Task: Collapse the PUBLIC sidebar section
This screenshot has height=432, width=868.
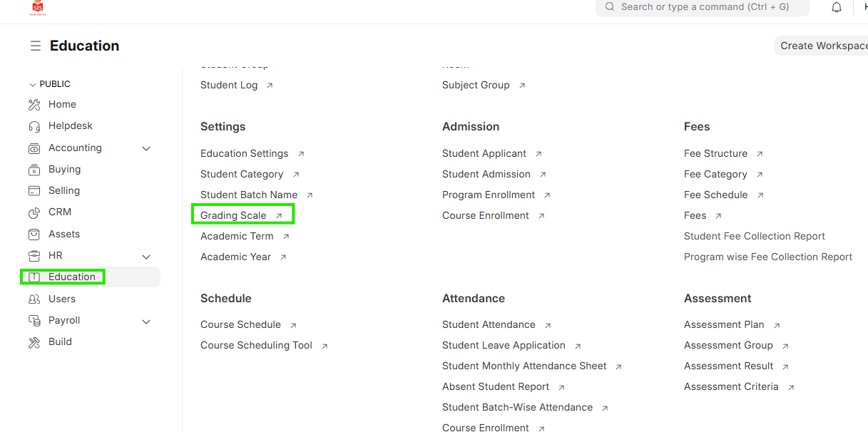Action: pyautogui.click(x=33, y=84)
